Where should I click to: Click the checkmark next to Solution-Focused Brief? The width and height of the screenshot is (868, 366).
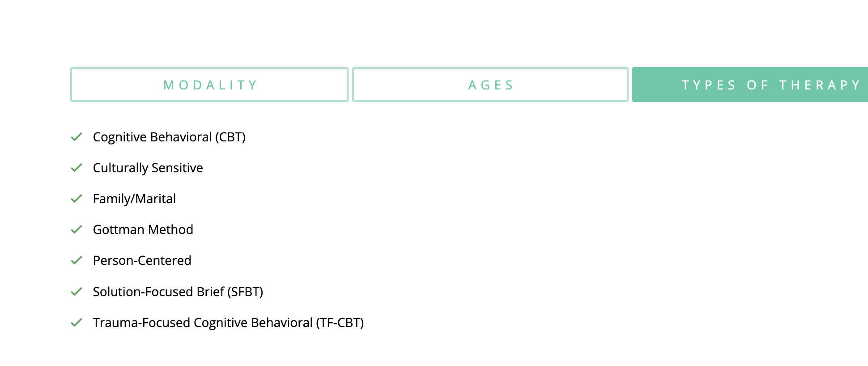point(77,292)
